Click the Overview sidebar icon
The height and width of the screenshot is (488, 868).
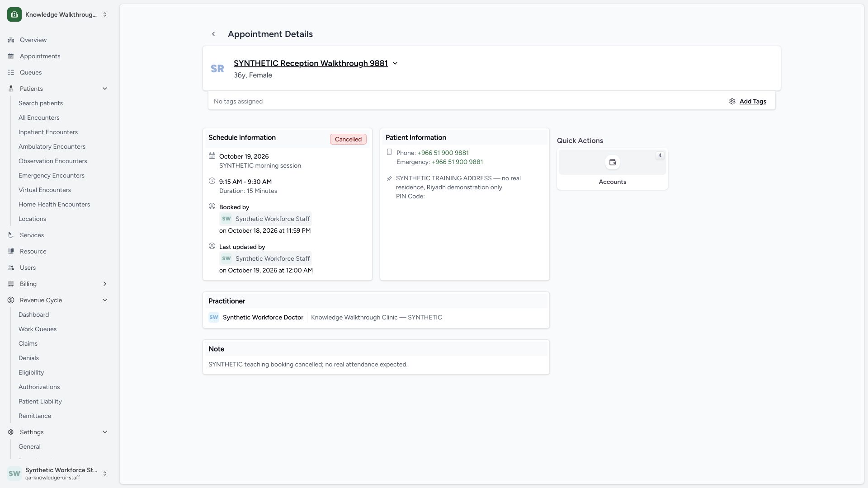11,40
